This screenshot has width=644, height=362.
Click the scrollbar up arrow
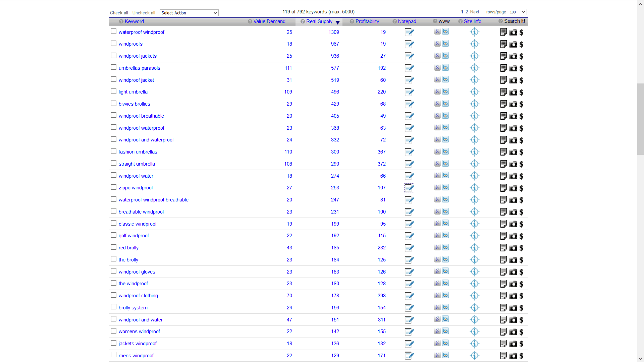click(641, 3)
